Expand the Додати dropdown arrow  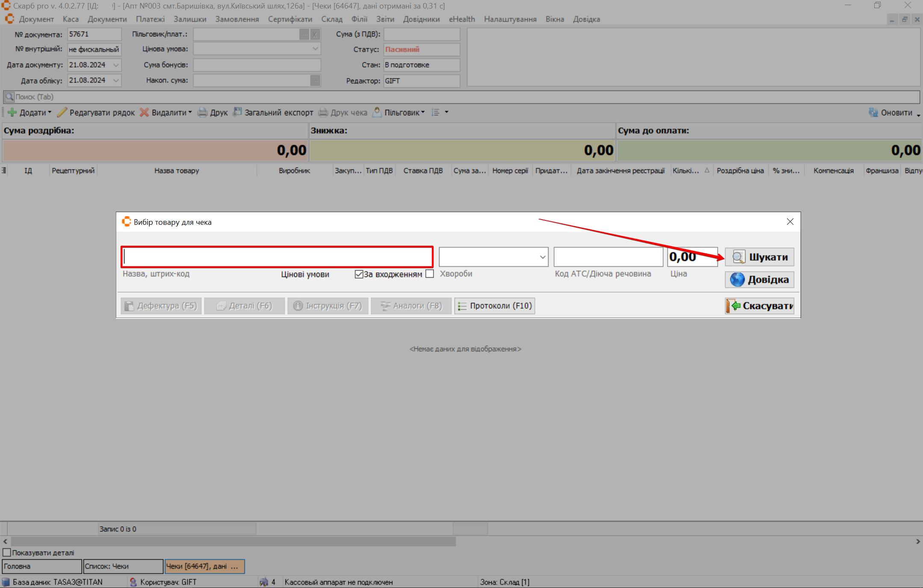[x=50, y=112]
